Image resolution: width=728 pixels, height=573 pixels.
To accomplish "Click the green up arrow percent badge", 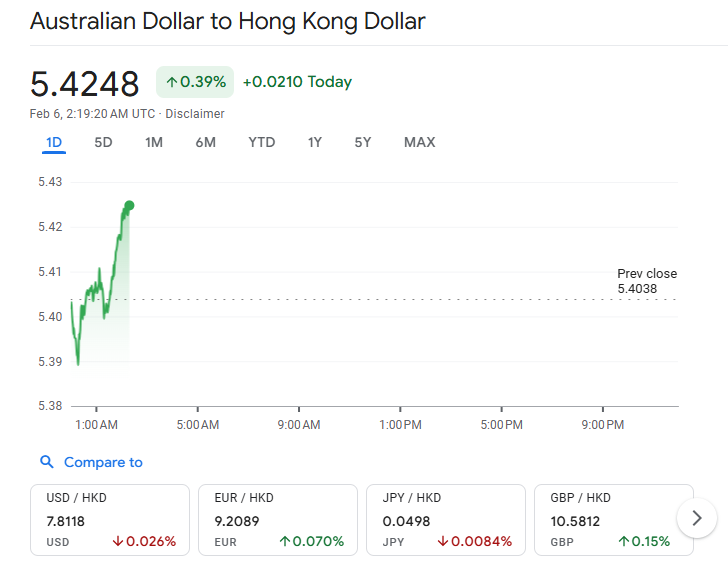I will [x=194, y=82].
